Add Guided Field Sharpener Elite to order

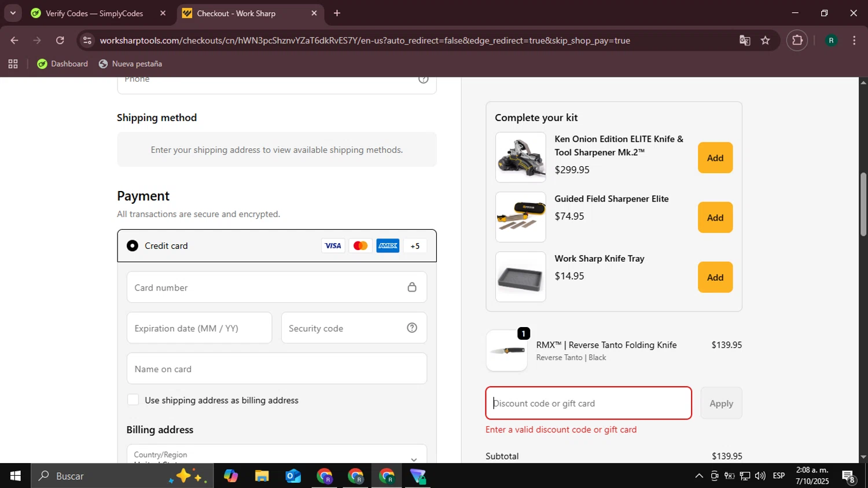(x=715, y=217)
